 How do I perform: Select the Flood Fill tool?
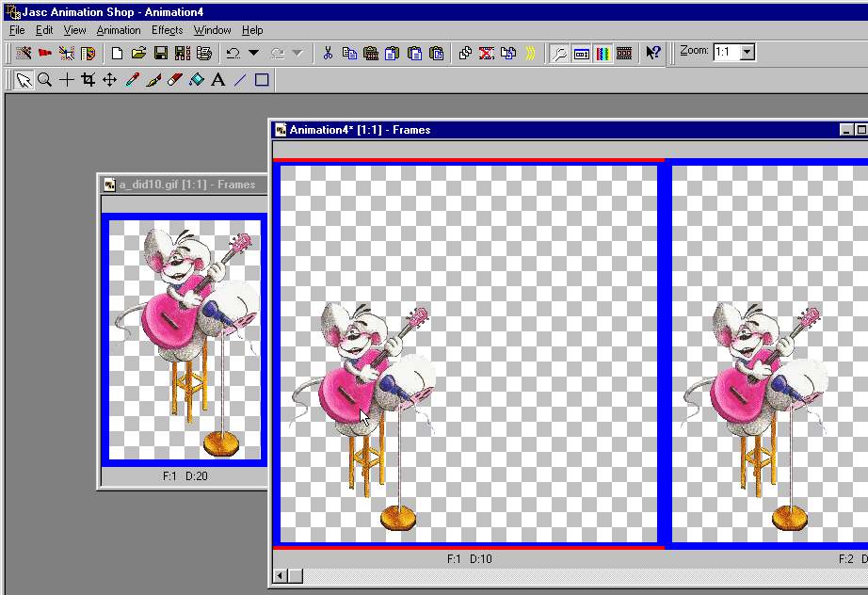(197, 80)
